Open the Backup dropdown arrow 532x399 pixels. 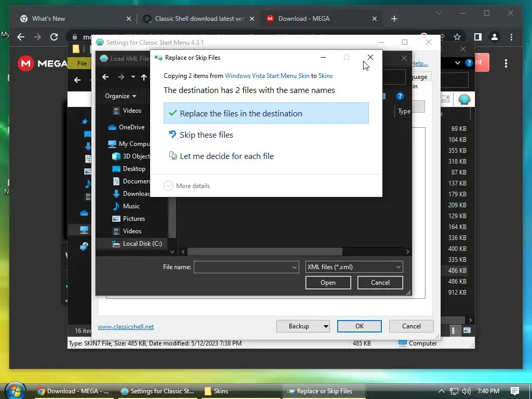326,326
